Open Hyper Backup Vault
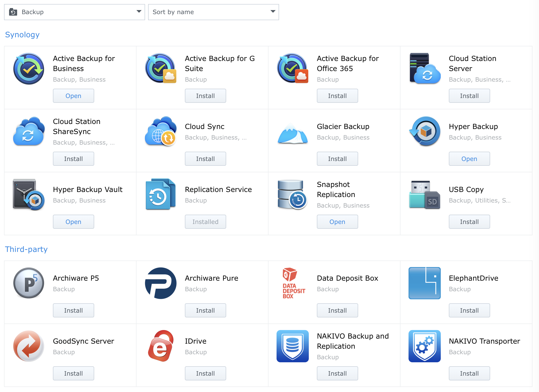539x392 pixels. click(74, 222)
